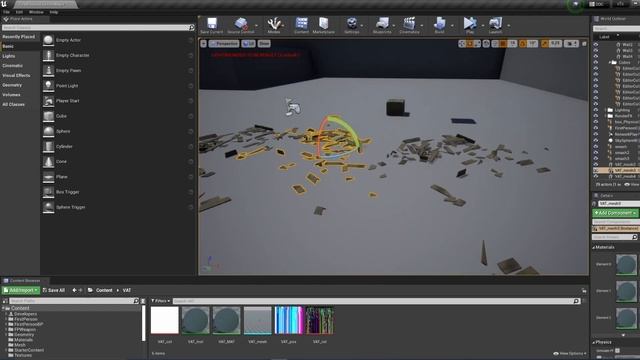Open the Content browser toolbar icon
This screenshot has height=360, width=640.
(x=302, y=23)
